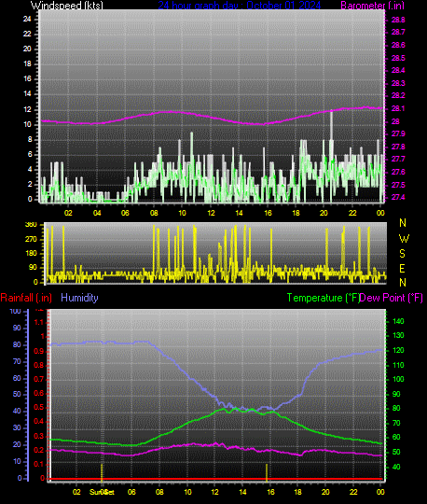Click the 24 value on the windspeed axis

click(27, 19)
